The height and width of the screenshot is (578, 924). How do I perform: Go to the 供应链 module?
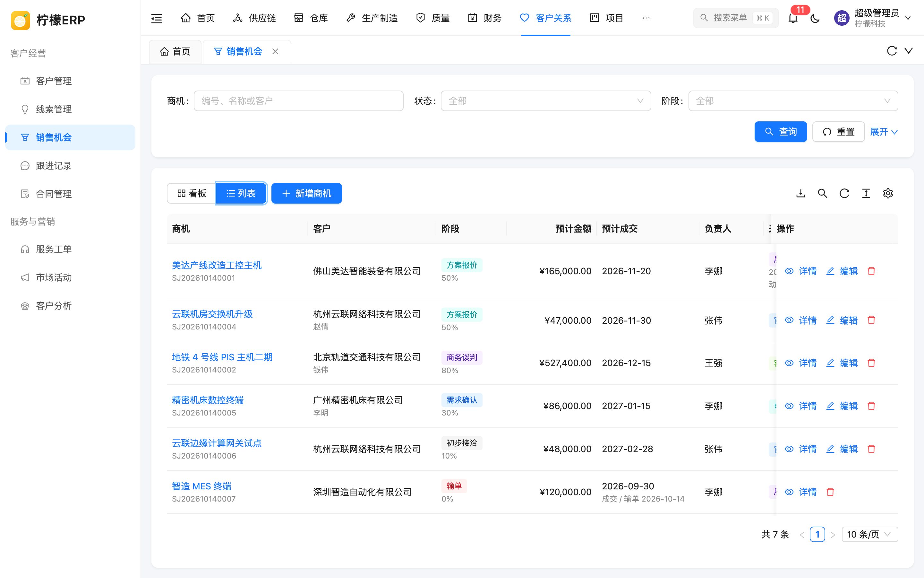[x=254, y=18]
